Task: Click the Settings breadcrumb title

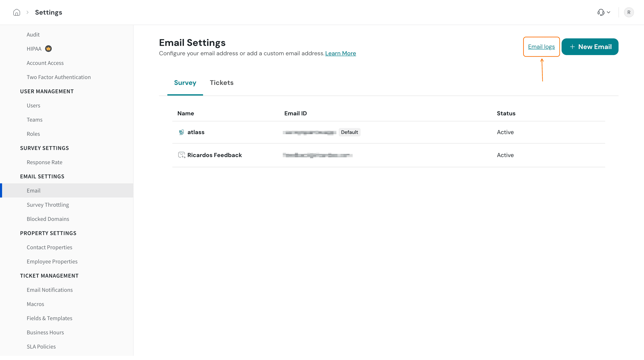Action: 48,12
